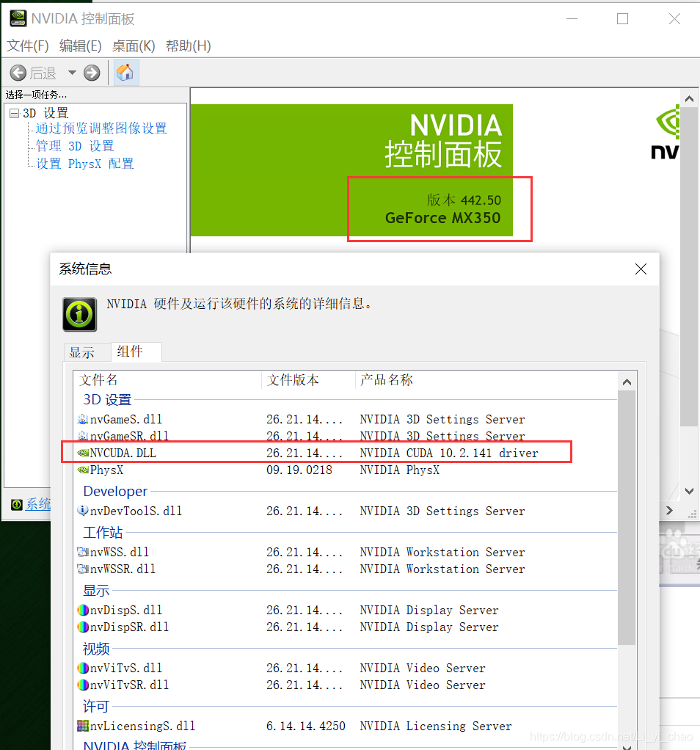The width and height of the screenshot is (700, 750).
Task: Click main panel scroll down arrow
Action: click(689, 491)
